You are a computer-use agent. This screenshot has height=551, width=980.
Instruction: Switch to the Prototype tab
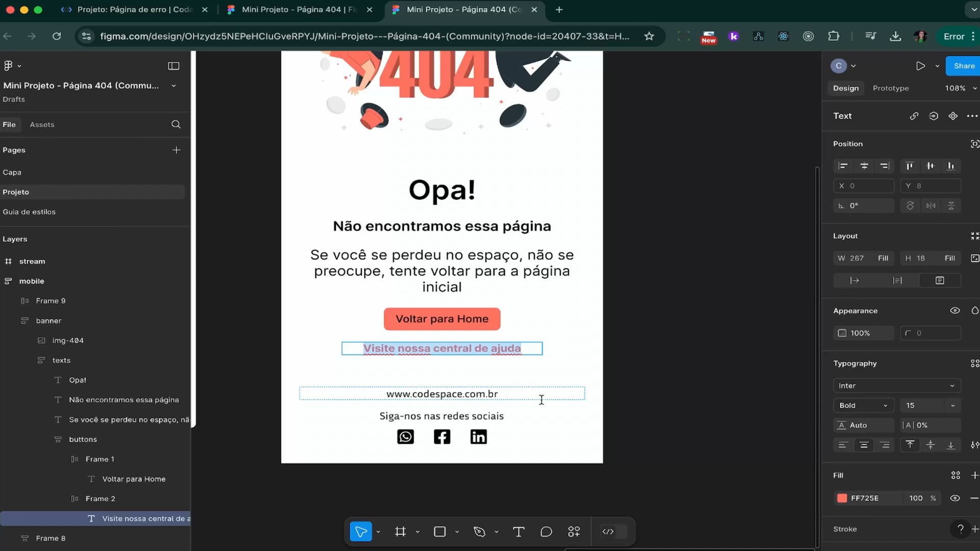tap(891, 88)
